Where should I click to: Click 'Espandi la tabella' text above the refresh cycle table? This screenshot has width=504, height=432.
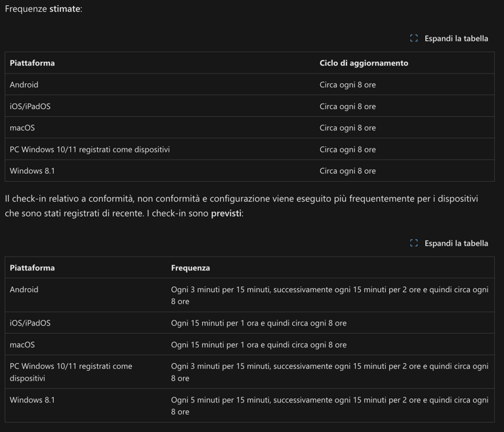point(456,39)
